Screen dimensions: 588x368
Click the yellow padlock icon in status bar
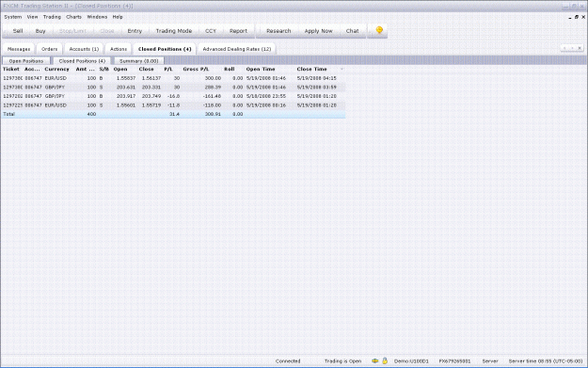pyautogui.click(x=385, y=360)
